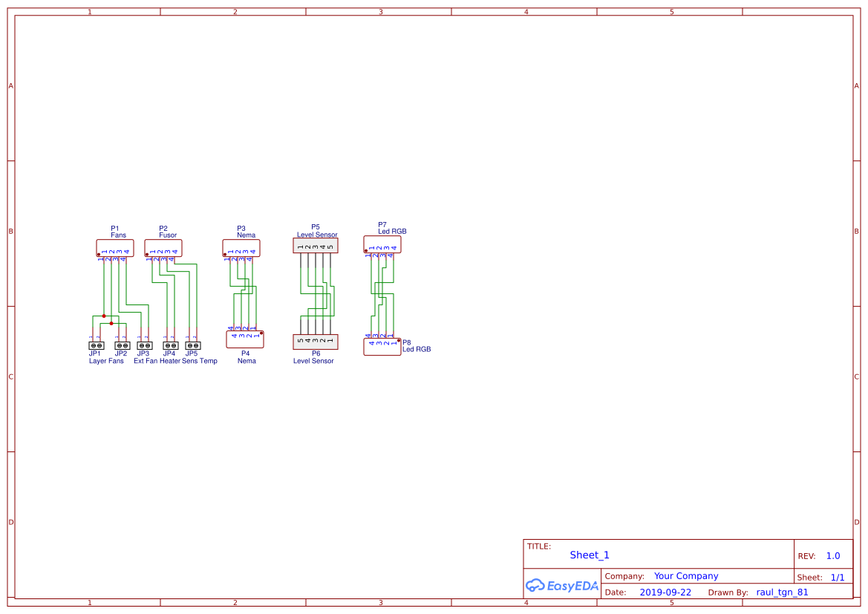Viewport: 868px width, 614px height.
Task: Select the P2 Fusor connector component
Action: 163,248
